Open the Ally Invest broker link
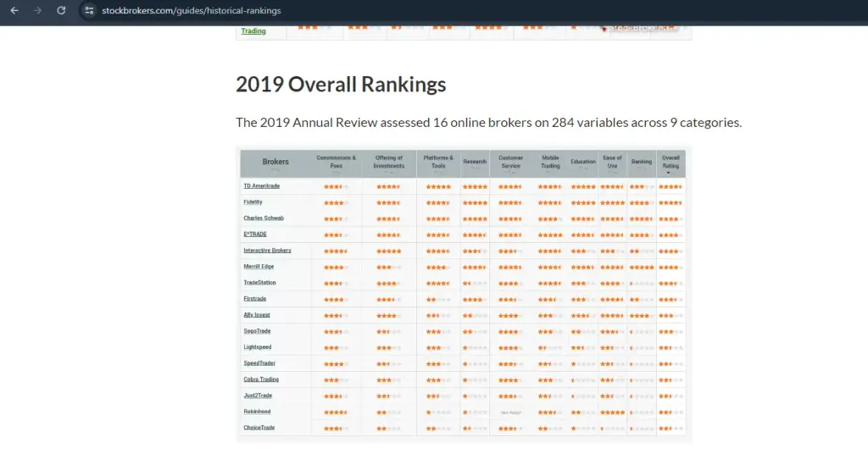Screen dimensions: 868x453 257,315
